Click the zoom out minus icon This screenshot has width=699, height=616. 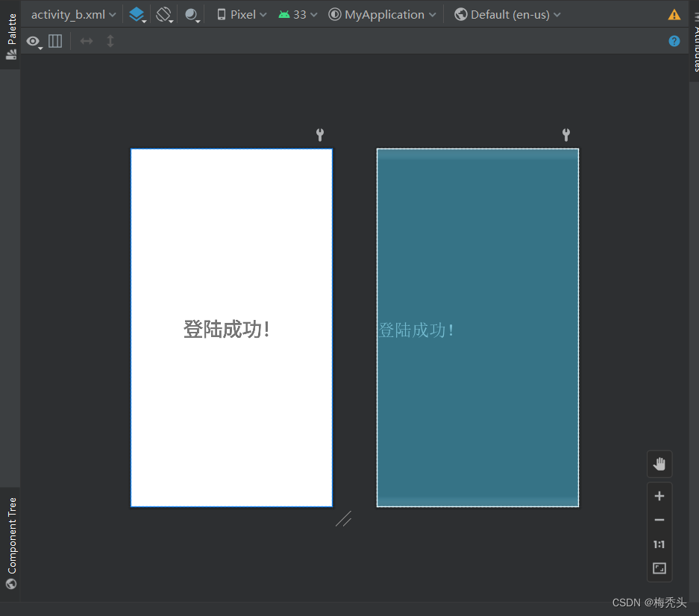[x=659, y=520]
